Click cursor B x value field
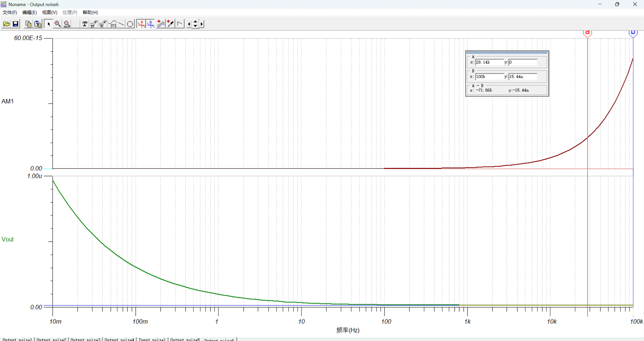 (489, 77)
